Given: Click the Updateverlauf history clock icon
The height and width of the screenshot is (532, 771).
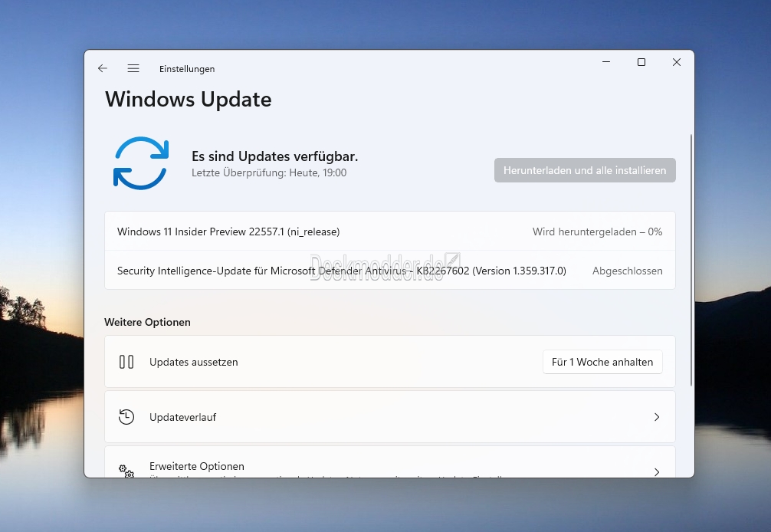Looking at the screenshot, I should [126, 417].
